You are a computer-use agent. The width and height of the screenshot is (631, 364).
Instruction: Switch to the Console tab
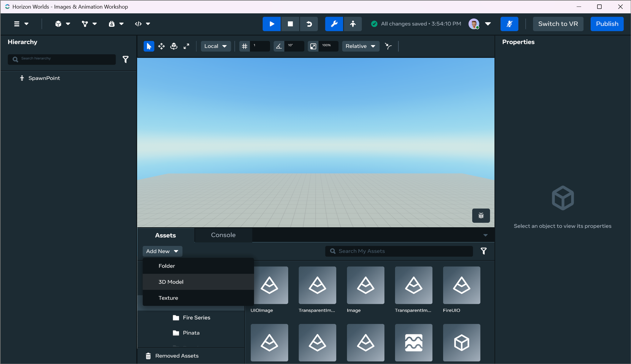click(x=223, y=235)
